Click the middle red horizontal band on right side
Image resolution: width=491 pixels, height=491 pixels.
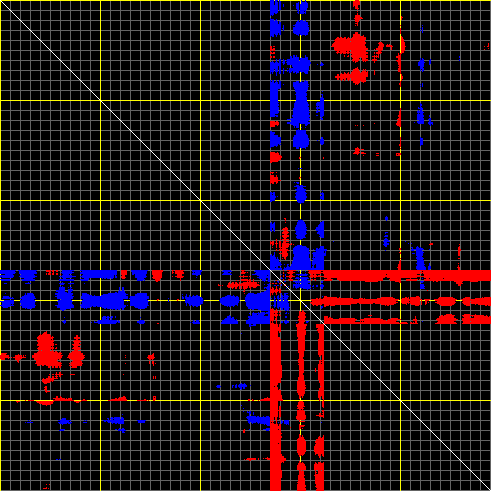400,301
